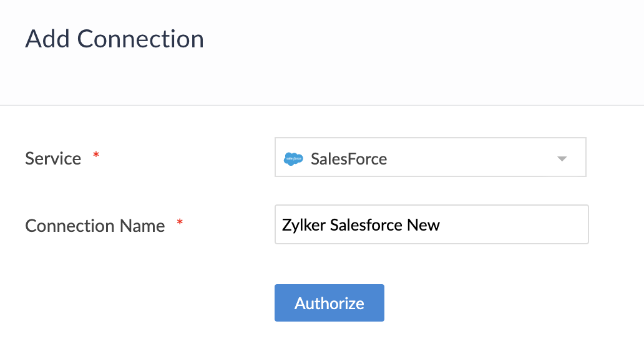Viewport: 644px width, 349px height.
Task: Click the Connection Name label
Action: click(x=95, y=226)
